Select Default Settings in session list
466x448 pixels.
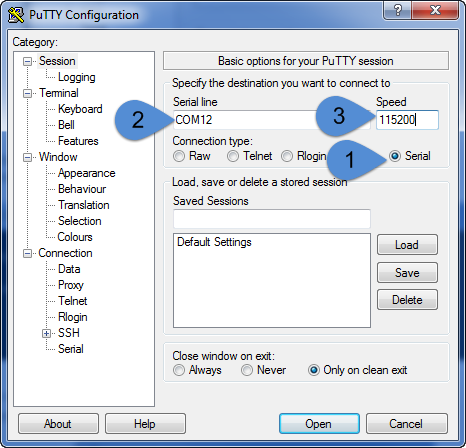pyautogui.click(x=214, y=242)
